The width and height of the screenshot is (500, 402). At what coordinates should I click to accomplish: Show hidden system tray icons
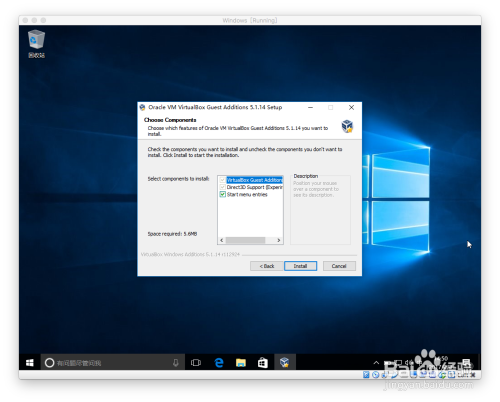point(376,362)
